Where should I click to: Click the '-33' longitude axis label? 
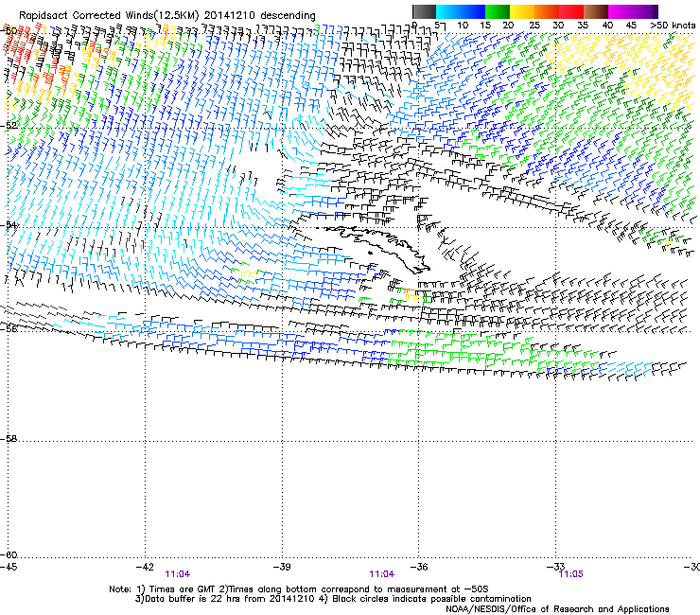pos(556,567)
